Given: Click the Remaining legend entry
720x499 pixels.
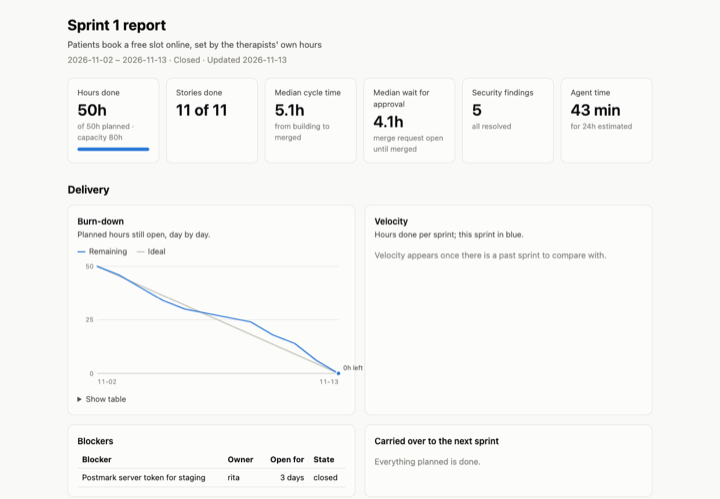Looking at the screenshot, I should coord(102,252).
